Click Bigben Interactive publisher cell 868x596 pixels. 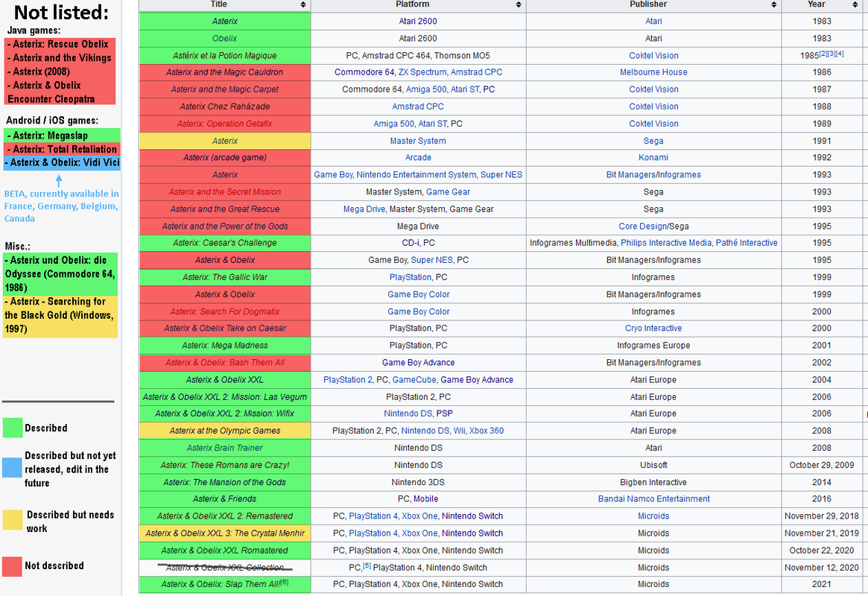(x=653, y=482)
